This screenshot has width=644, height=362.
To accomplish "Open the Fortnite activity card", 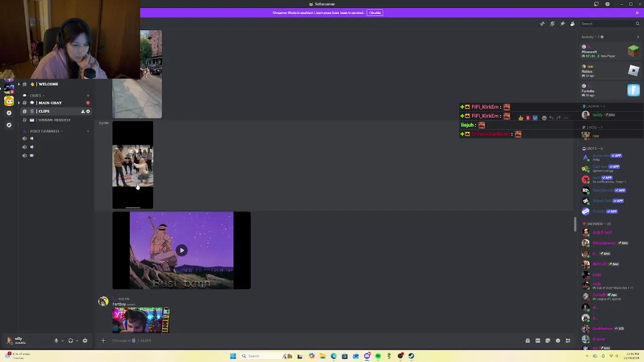I will coord(610,90).
